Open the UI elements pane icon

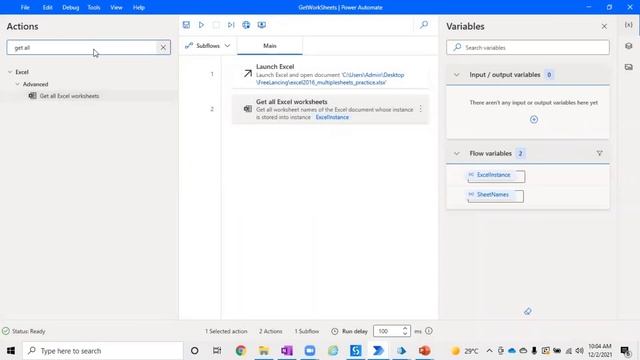(629, 46)
